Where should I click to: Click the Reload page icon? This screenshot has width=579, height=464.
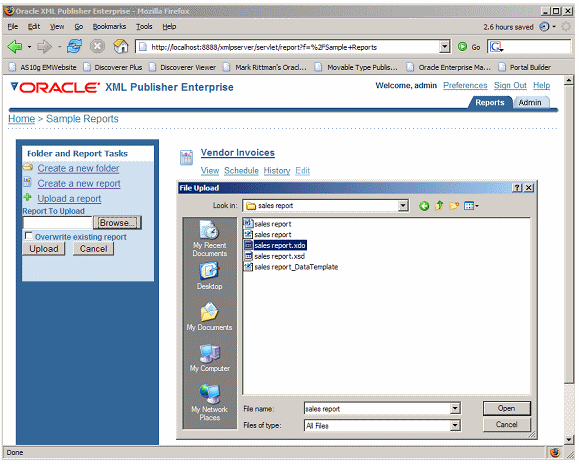74,47
